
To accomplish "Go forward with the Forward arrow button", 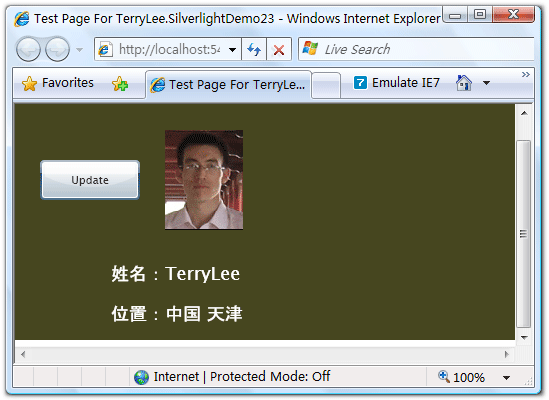I will [57, 49].
